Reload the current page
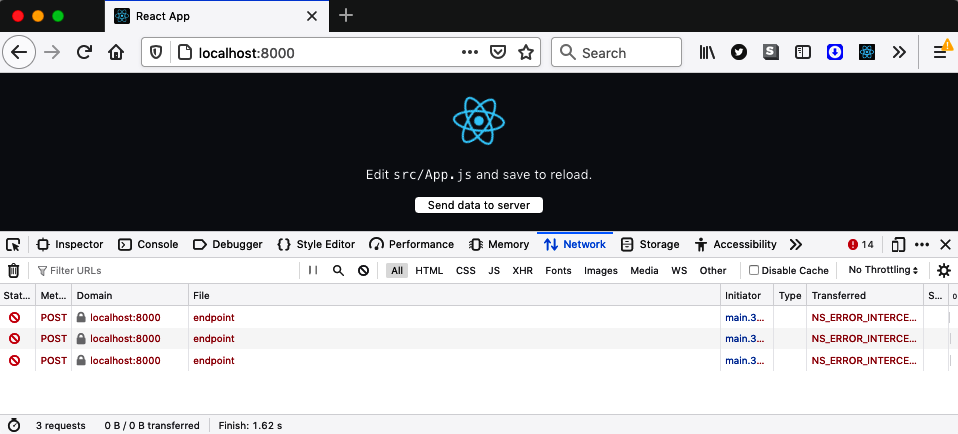This screenshot has height=434, width=958. (84, 53)
